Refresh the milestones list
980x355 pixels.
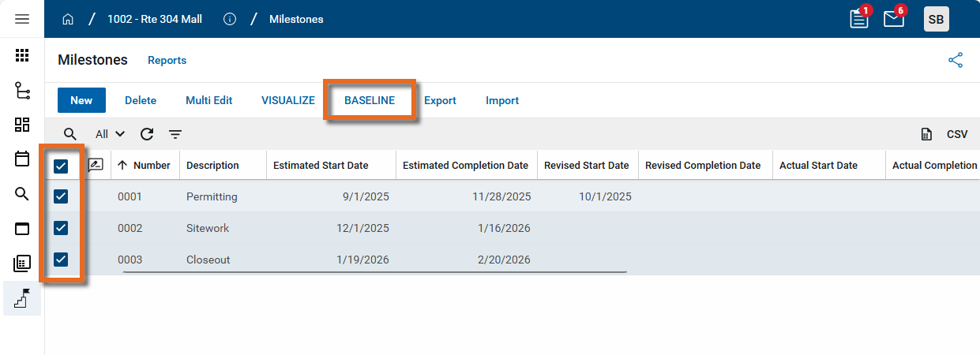tap(147, 134)
